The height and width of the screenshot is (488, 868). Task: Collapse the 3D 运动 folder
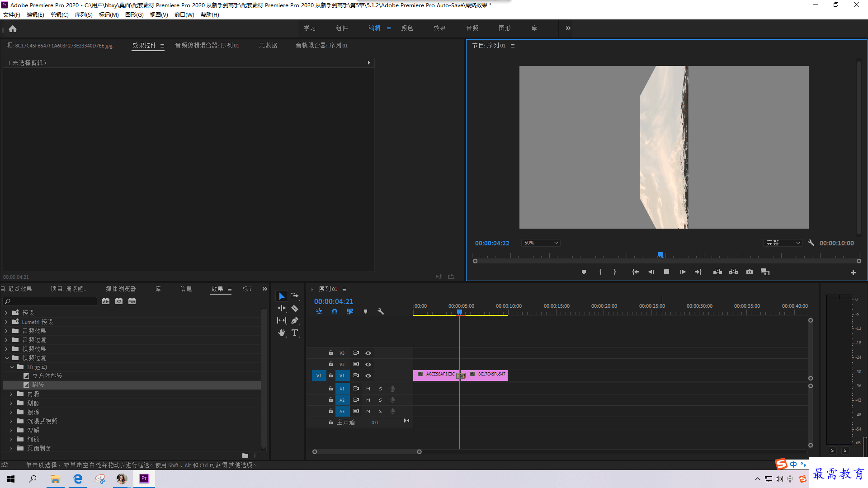pos(12,367)
